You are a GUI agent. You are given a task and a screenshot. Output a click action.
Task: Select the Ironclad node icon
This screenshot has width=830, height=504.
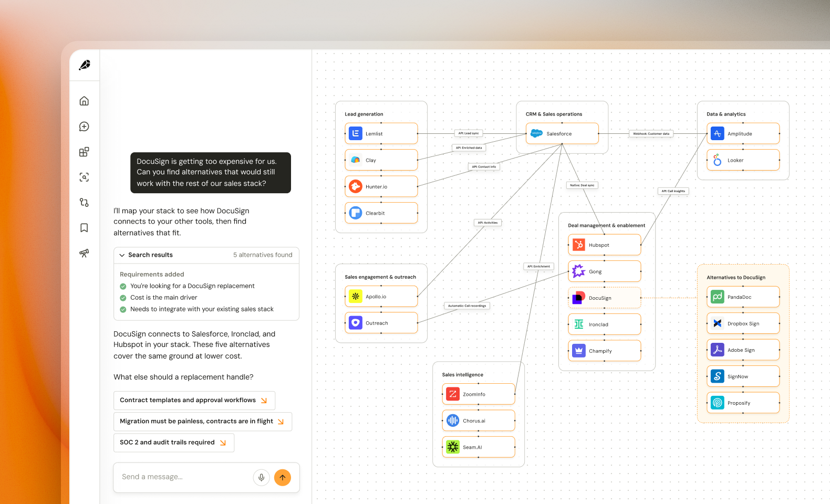pyautogui.click(x=578, y=324)
